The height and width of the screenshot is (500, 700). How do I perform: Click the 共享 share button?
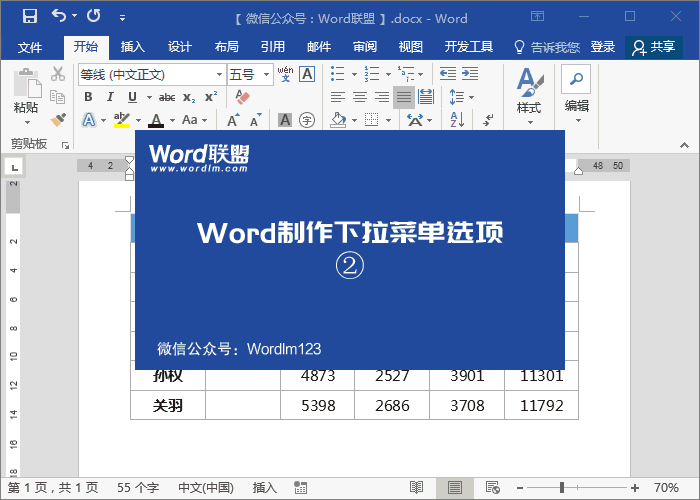[x=654, y=47]
